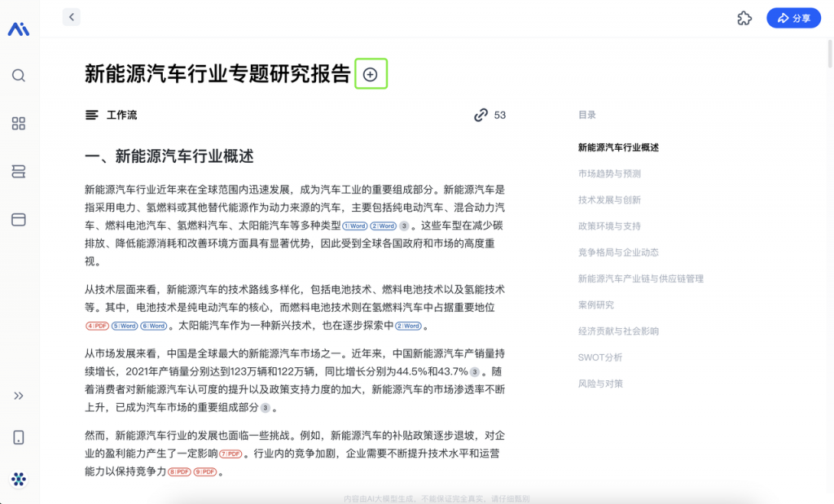Jump to 经济贡献与社会影响 section

[x=618, y=331]
